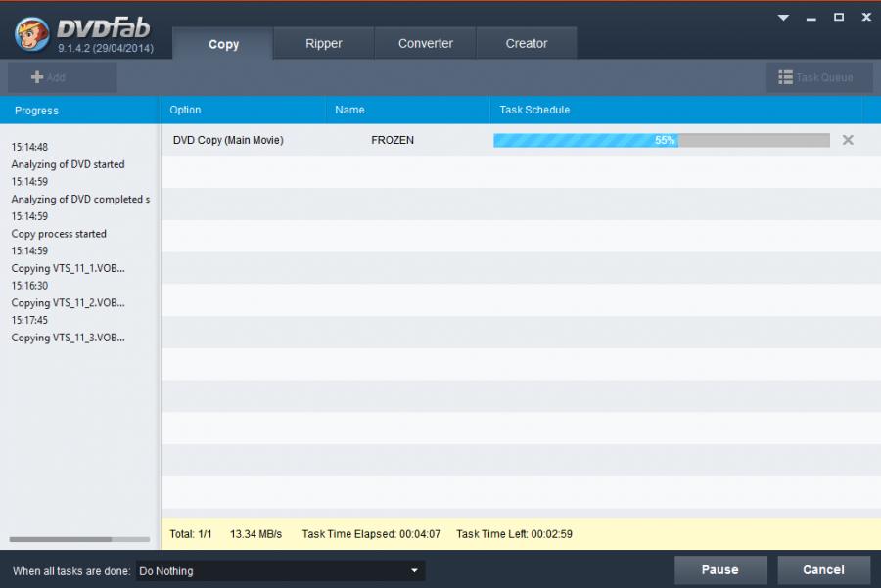Switch to the Ripper tab

coord(324,43)
